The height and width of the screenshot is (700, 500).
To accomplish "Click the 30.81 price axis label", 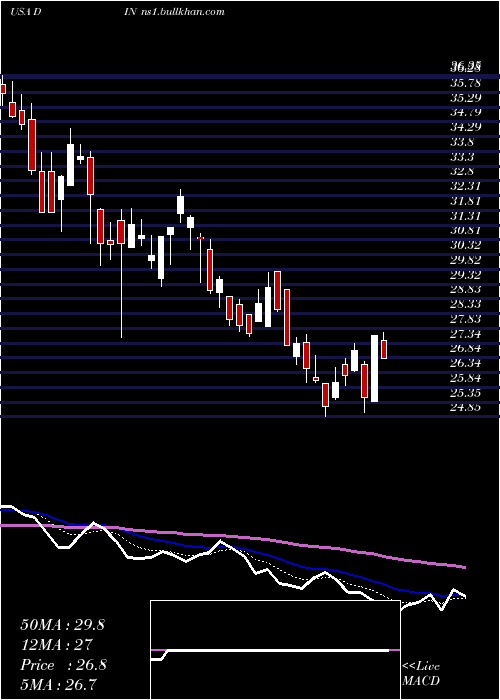I will [x=466, y=230].
